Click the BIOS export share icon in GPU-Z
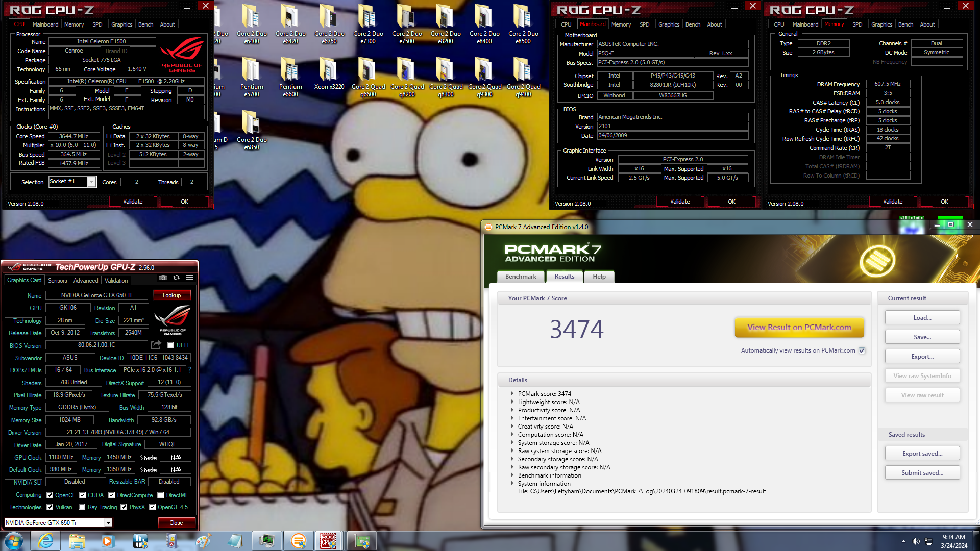 tap(156, 345)
